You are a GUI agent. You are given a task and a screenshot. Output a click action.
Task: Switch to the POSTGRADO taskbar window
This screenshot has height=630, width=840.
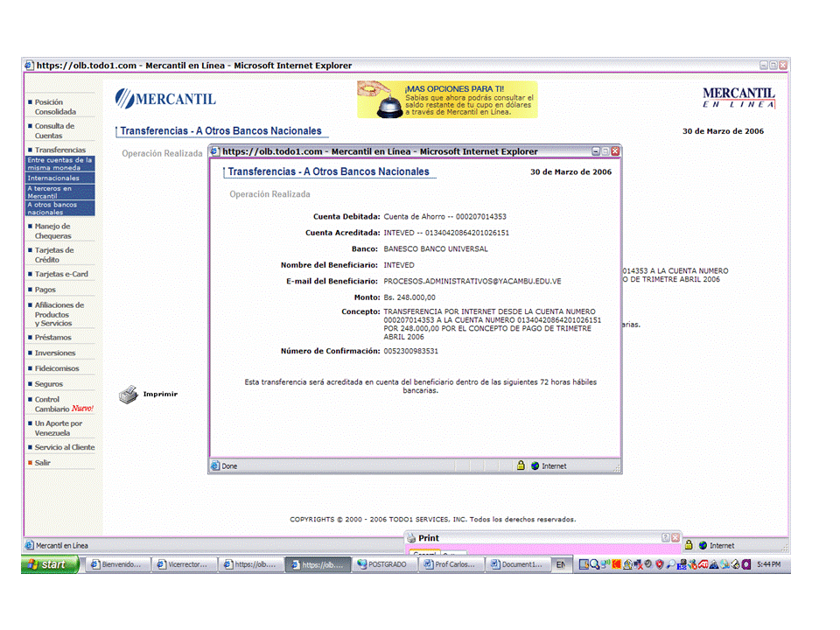coord(384,564)
